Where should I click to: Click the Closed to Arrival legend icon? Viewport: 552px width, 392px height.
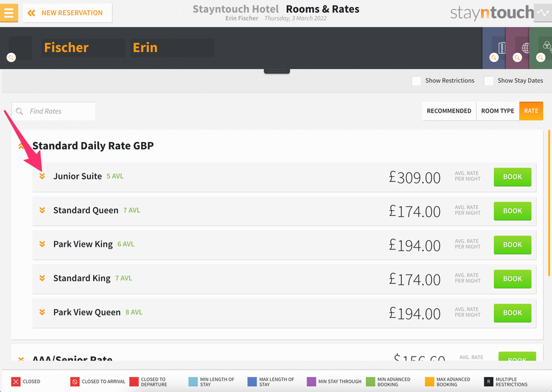tap(74, 382)
